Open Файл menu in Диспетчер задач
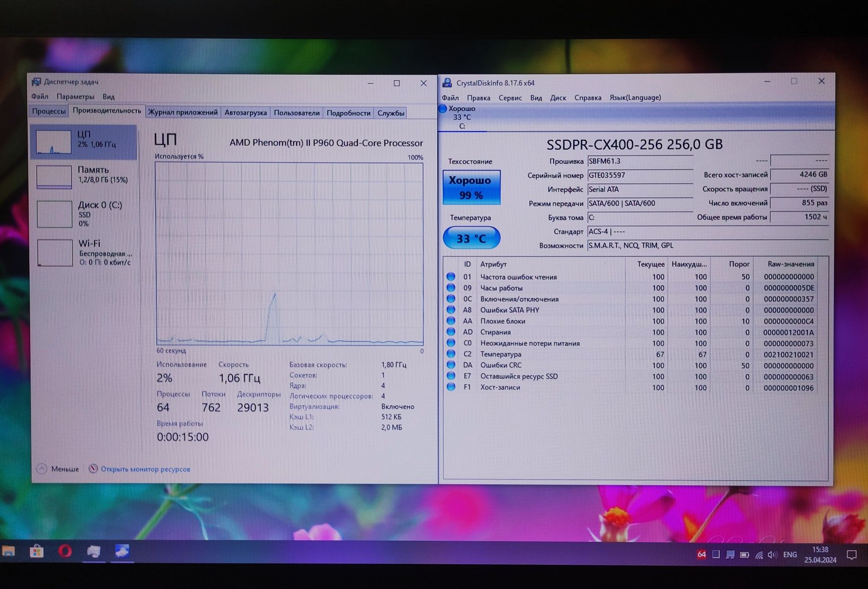This screenshot has height=589, width=868. [x=40, y=96]
